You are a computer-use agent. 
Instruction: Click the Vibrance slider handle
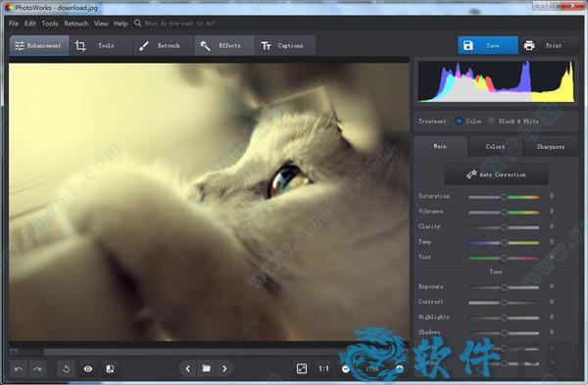(505, 213)
